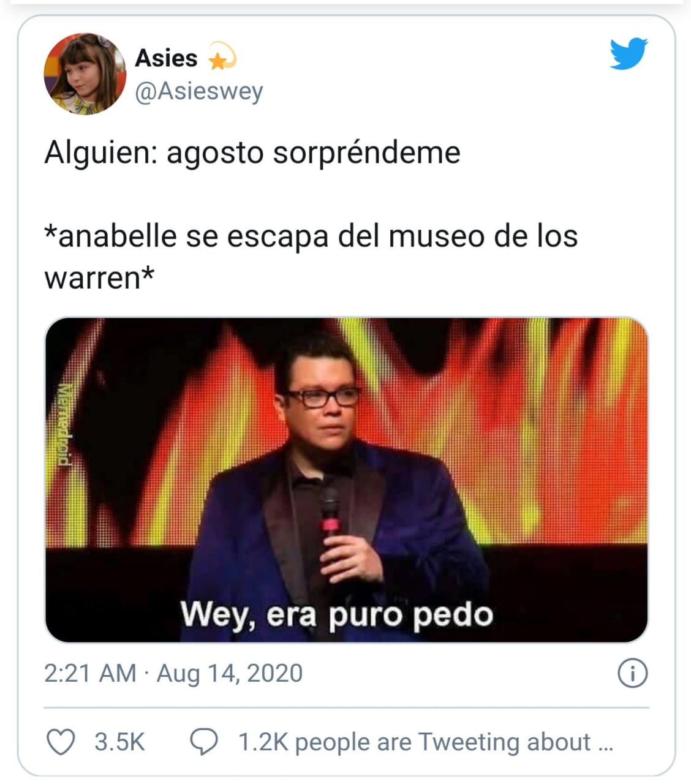The image size is (691, 784).
Task: Open replies via speech bubble icon
Action: point(204,742)
